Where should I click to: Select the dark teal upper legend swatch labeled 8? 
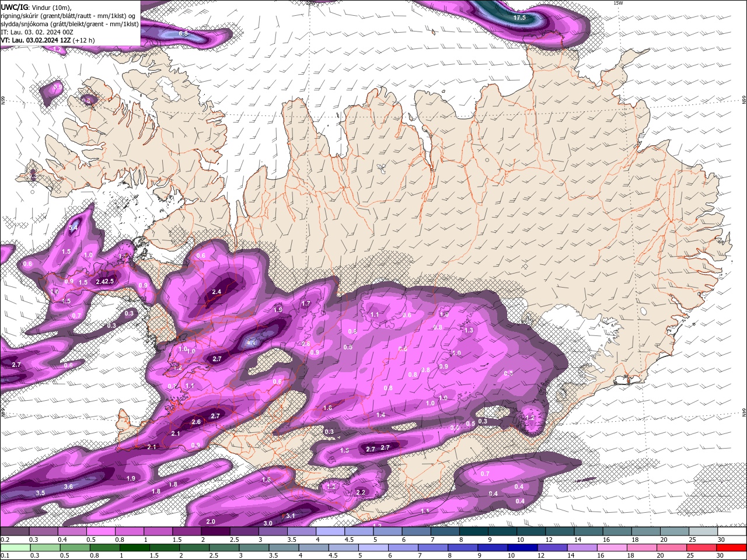[474, 532]
